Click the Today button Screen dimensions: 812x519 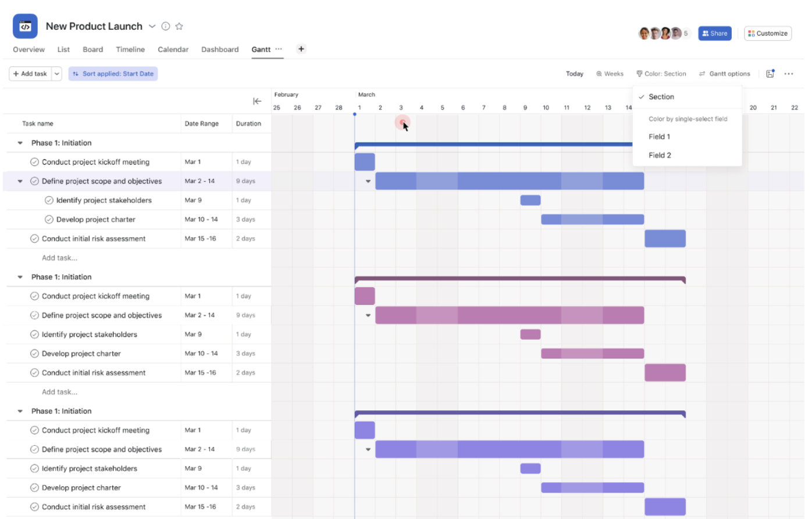click(x=575, y=73)
